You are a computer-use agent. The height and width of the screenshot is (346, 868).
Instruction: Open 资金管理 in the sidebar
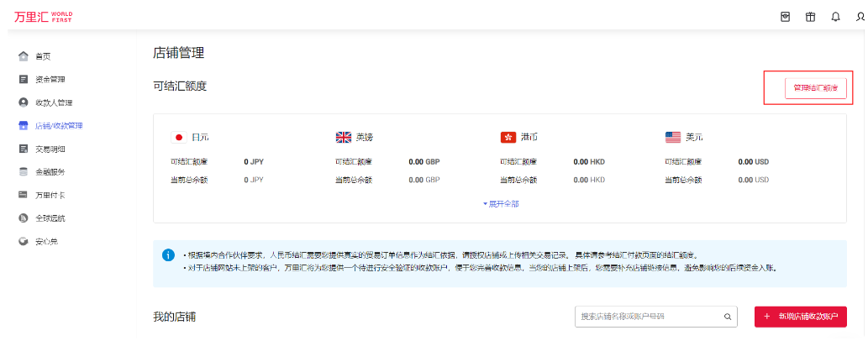(x=50, y=80)
